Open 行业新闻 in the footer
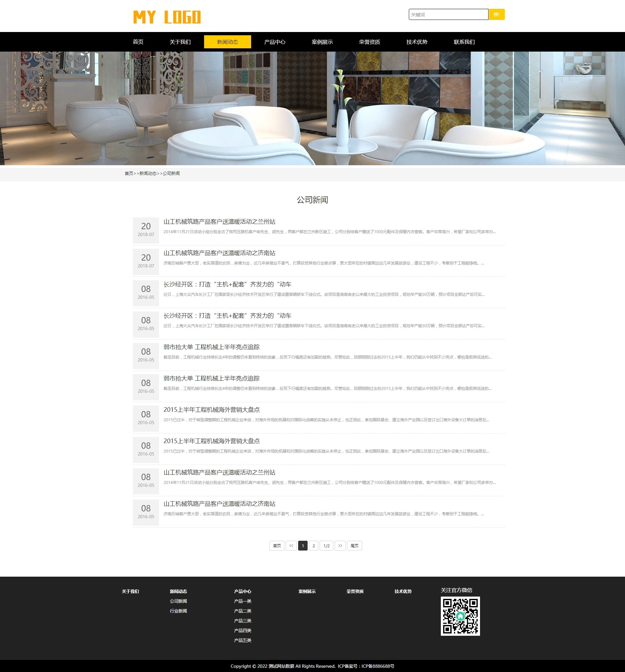Viewport: 625px width, 672px height. tap(178, 611)
